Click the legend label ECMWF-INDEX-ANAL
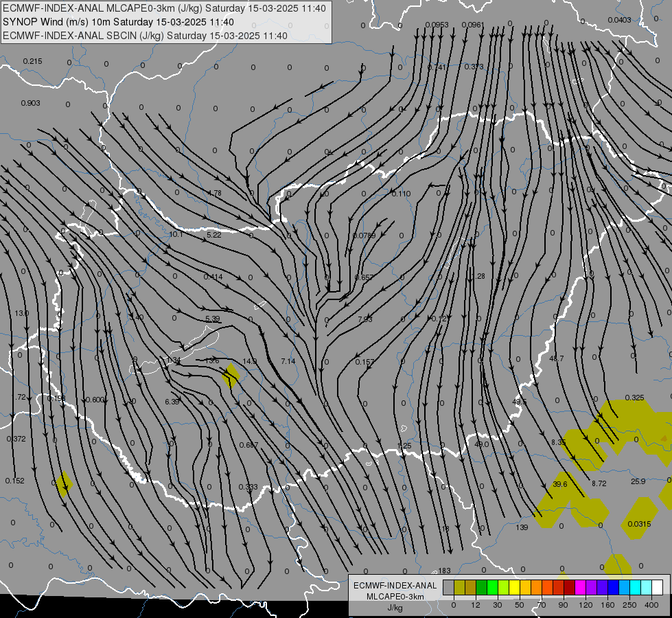Viewport: 672px width, 618px height. pos(395,586)
